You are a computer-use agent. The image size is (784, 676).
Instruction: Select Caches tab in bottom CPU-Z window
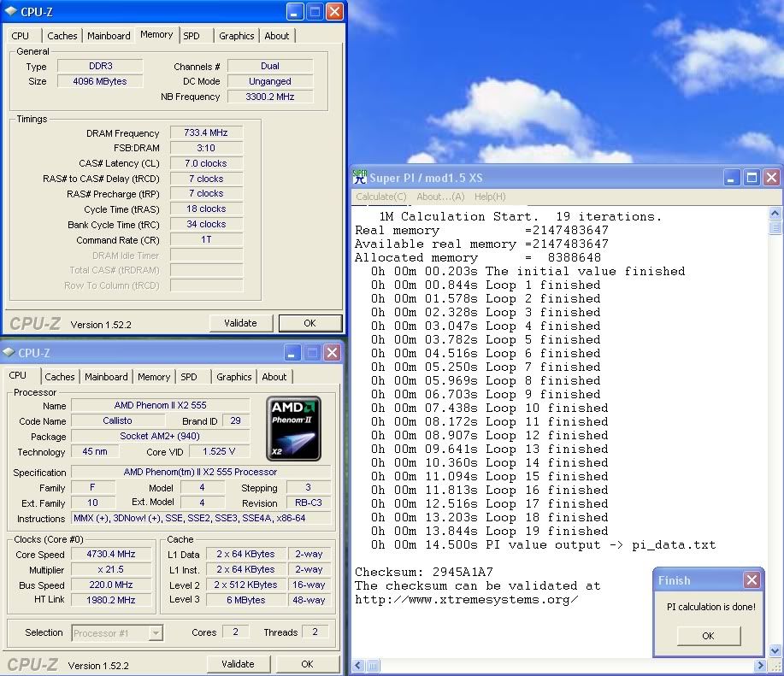click(60, 377)
